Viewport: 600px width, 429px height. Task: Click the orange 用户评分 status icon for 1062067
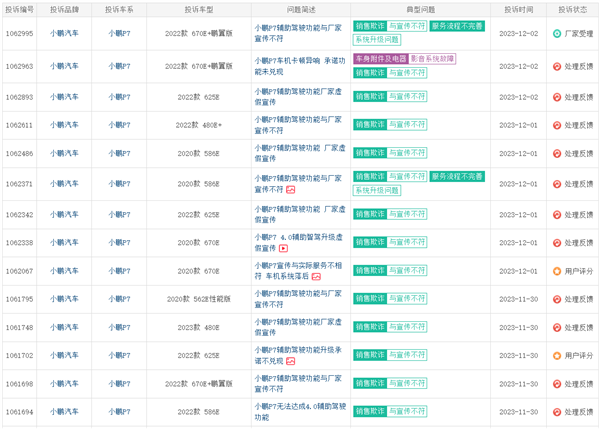(557, 271)
